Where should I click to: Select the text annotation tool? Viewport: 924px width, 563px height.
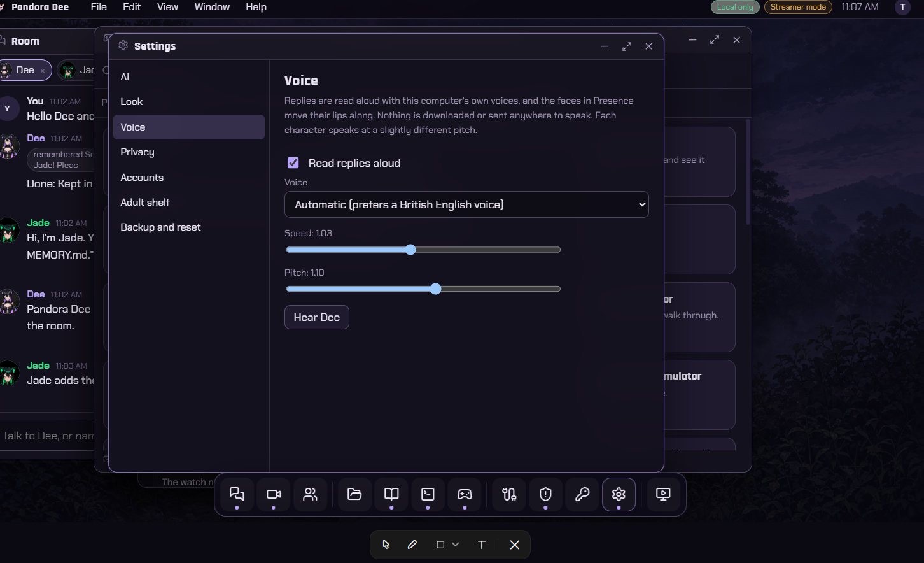pyautogui.click(x=482, y=545)
